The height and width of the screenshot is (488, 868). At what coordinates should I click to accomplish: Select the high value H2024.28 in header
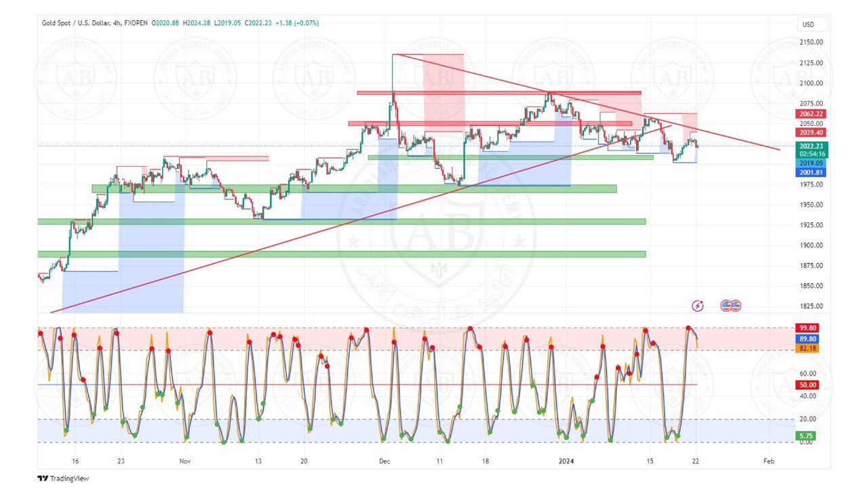click(x=197, y=23)
